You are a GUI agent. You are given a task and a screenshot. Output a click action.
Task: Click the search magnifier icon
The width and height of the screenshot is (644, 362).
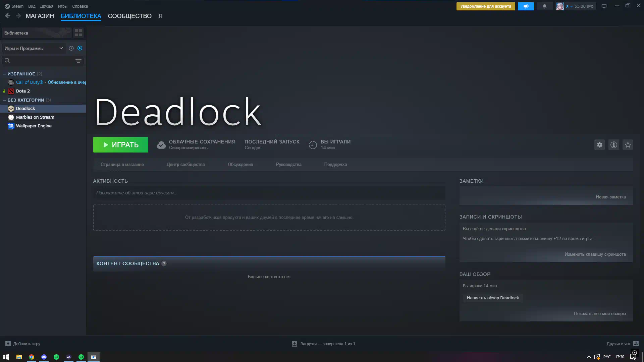point(7,61)
